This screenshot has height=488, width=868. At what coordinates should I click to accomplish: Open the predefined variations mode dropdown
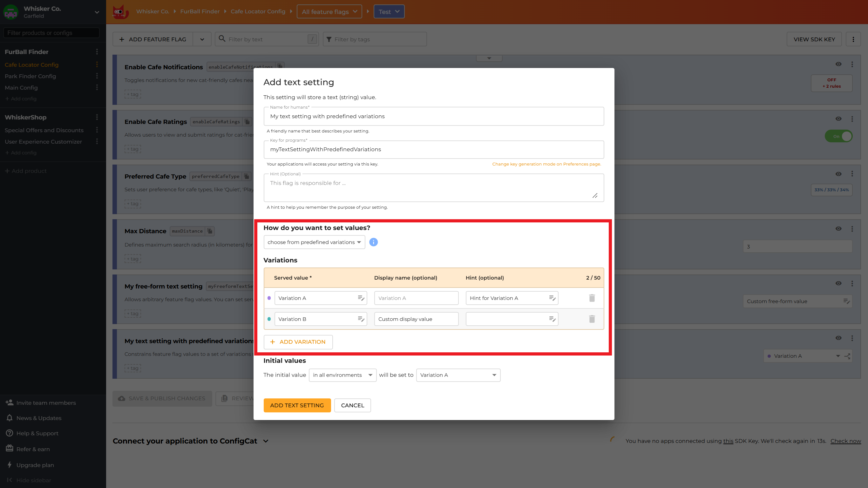coord(314,242)
